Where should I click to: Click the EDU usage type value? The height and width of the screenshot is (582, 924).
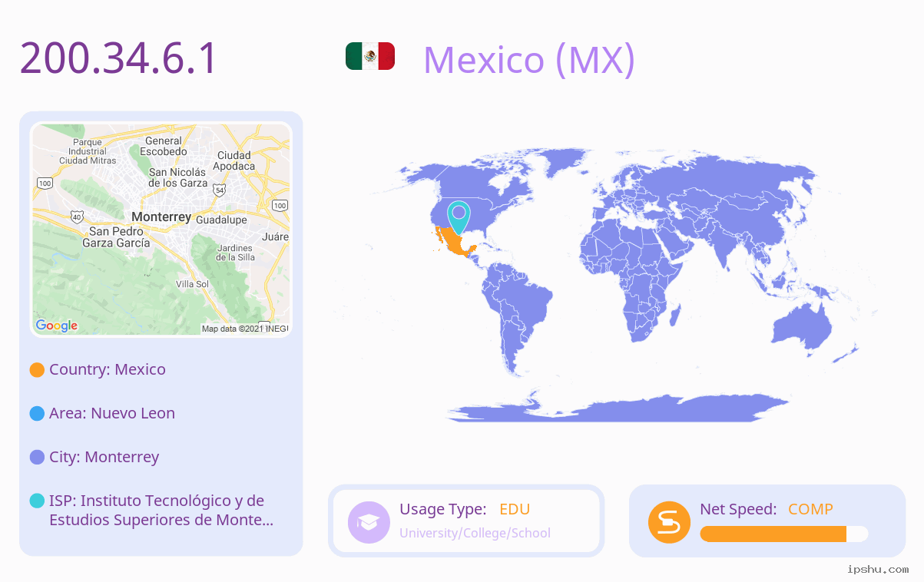tap(515, 509)
